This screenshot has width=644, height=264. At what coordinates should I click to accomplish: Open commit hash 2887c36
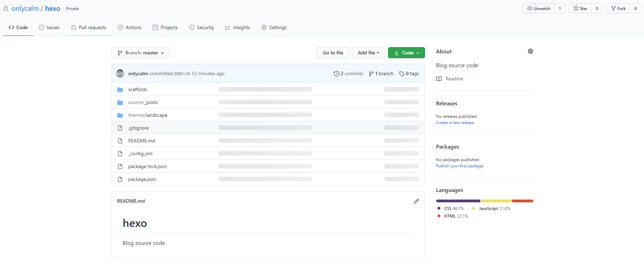pyautogui.click(x=182, y=74)
